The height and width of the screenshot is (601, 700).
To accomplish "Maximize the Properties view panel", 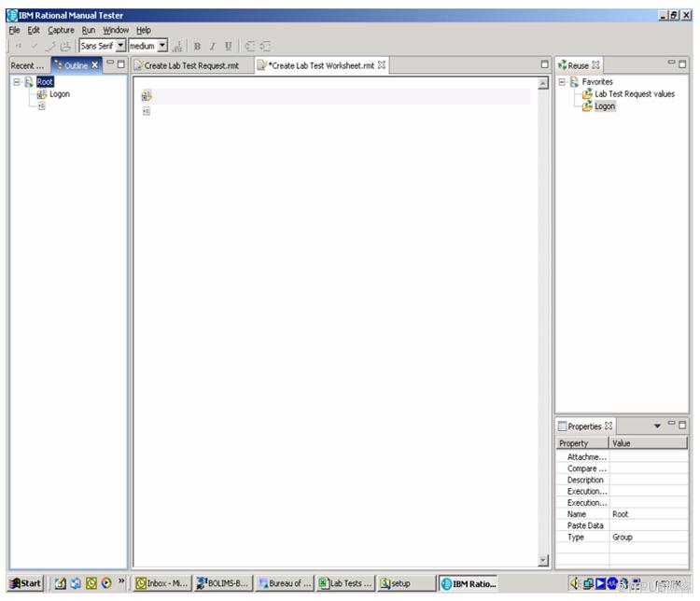I will 682,425.
